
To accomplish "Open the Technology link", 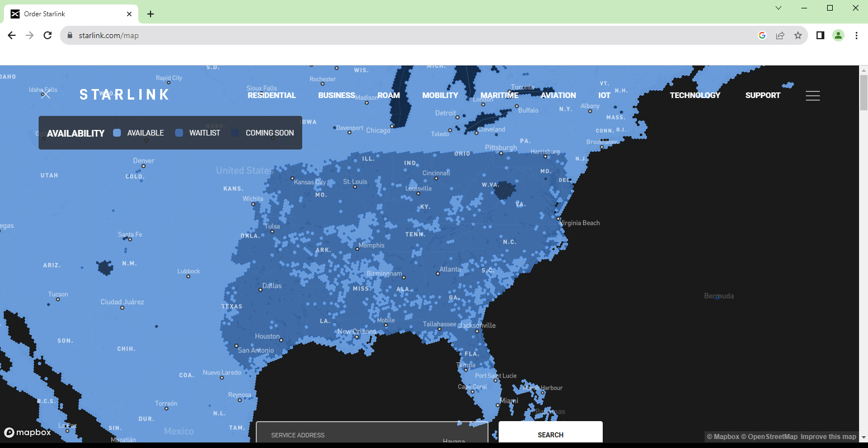I will pos(695,95).
